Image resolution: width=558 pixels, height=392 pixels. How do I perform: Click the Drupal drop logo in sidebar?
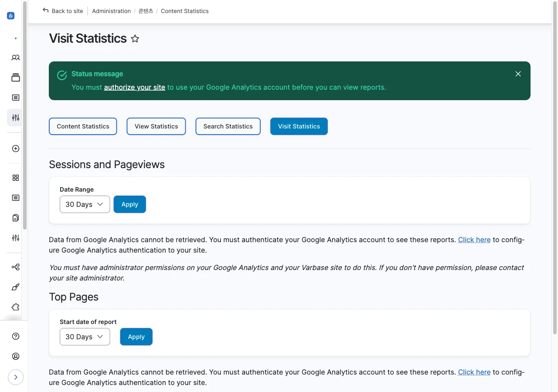tap(10, 15)
